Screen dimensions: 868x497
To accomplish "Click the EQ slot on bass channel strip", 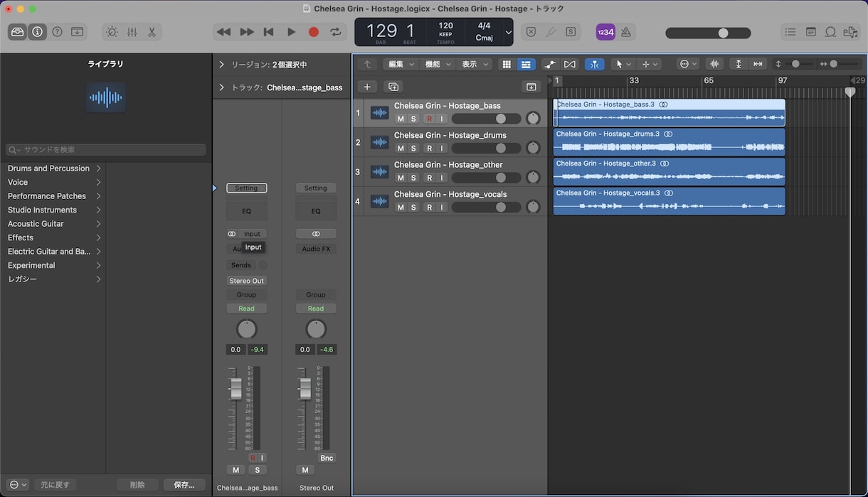I will [x=247, y=211].
